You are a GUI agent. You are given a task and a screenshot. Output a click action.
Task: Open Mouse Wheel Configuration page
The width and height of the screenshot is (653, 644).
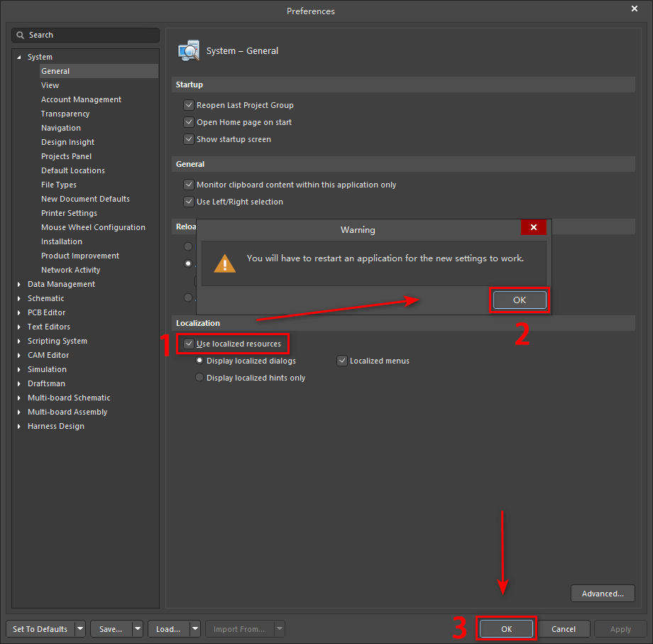[93, 227]
